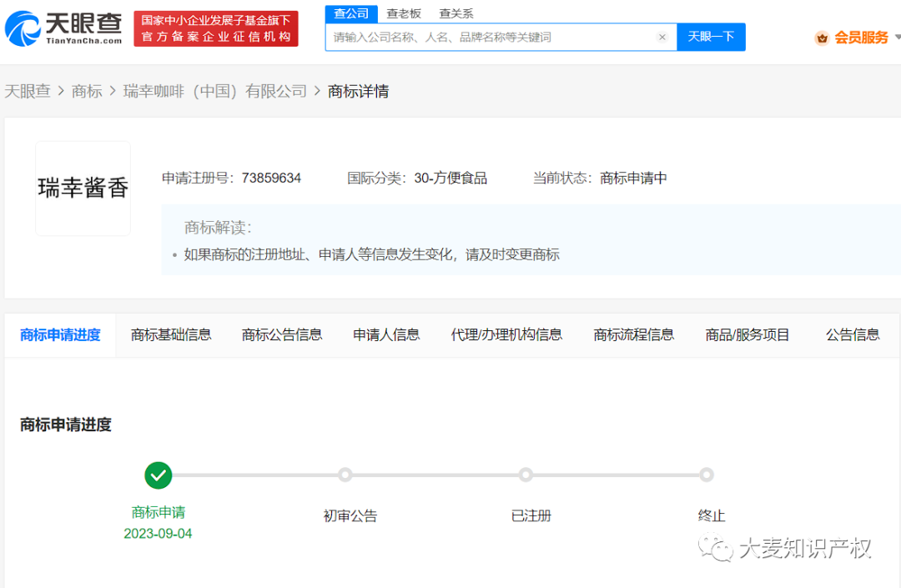Select the 查老板 search option
This screenshot has width=901, height=588.
403,13
